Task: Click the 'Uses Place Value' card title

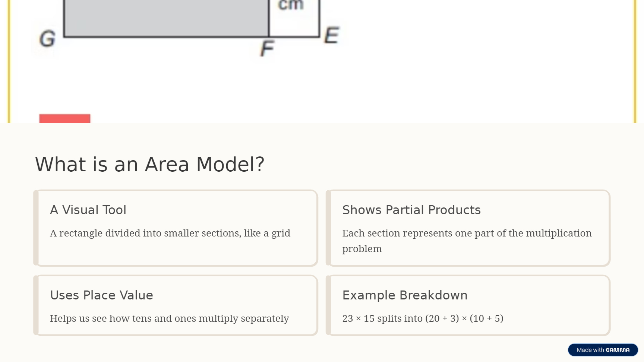Action: coord(101,295)
